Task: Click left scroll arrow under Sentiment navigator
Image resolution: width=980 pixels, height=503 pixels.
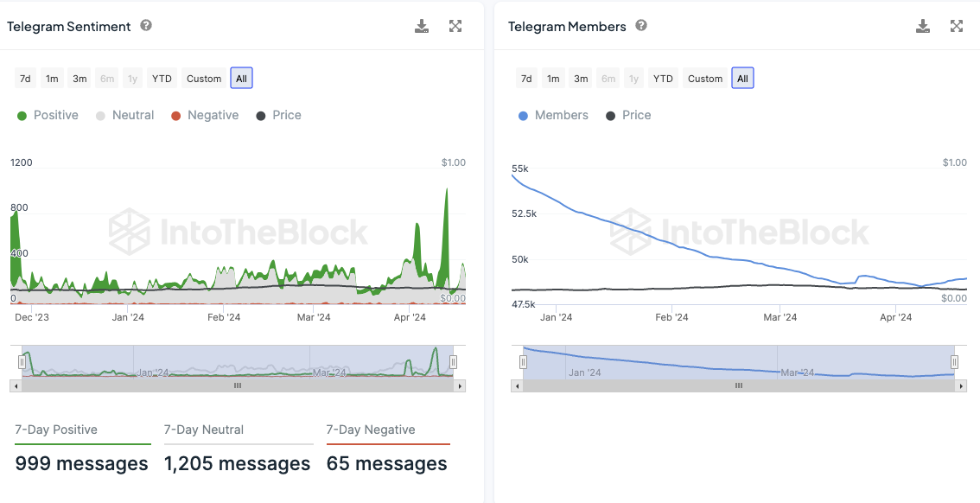Action: pyautogui.click(x=16, y=386)
